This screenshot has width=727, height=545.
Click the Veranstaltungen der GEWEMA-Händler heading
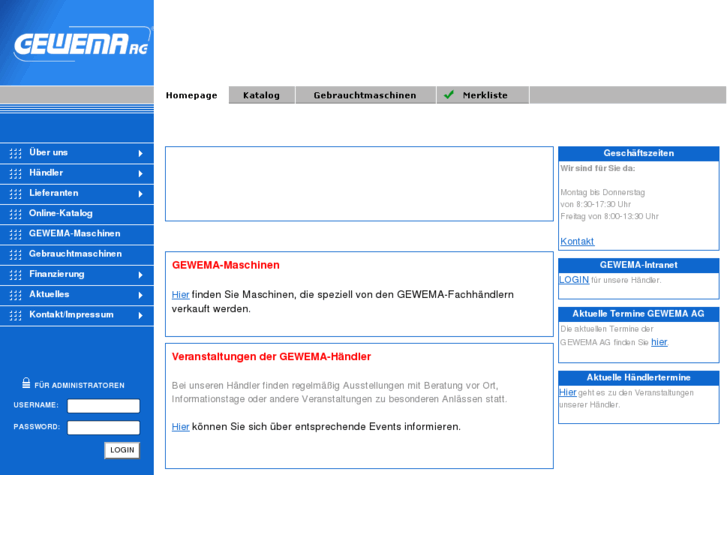click(271, 357)
